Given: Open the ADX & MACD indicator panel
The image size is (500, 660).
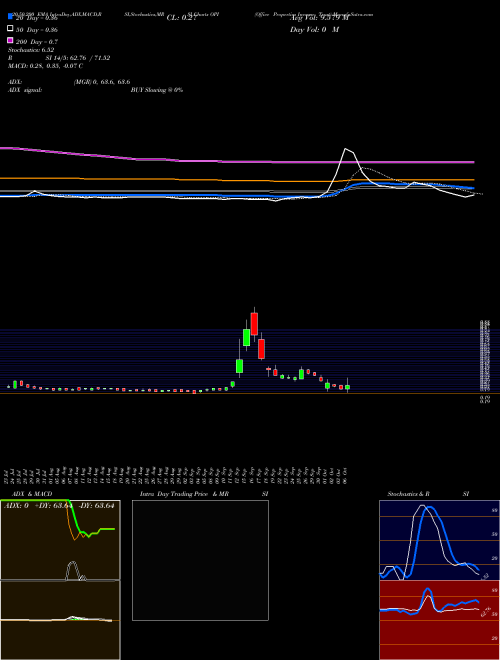Looking at the screenshot, I should click(60, 580).
